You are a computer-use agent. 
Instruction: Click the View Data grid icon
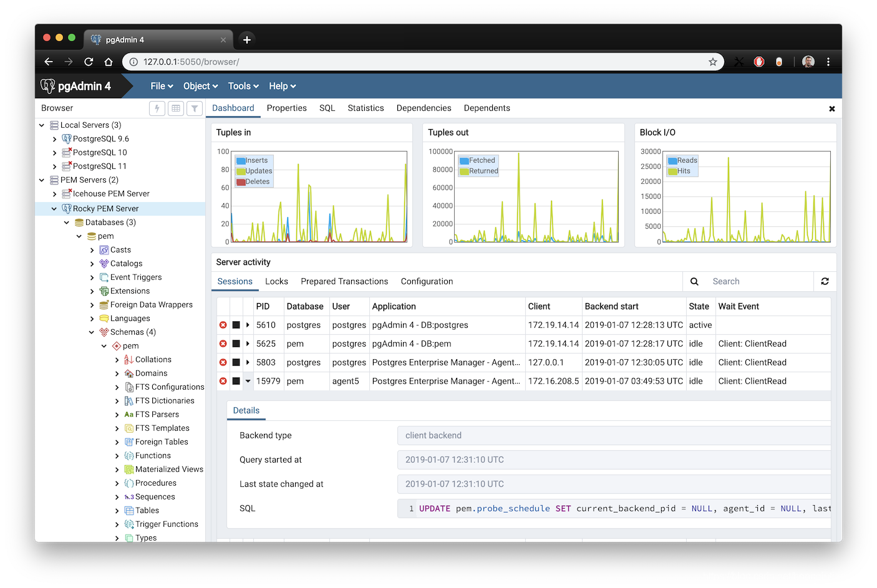pyautogui.click(x=175, y=108)
